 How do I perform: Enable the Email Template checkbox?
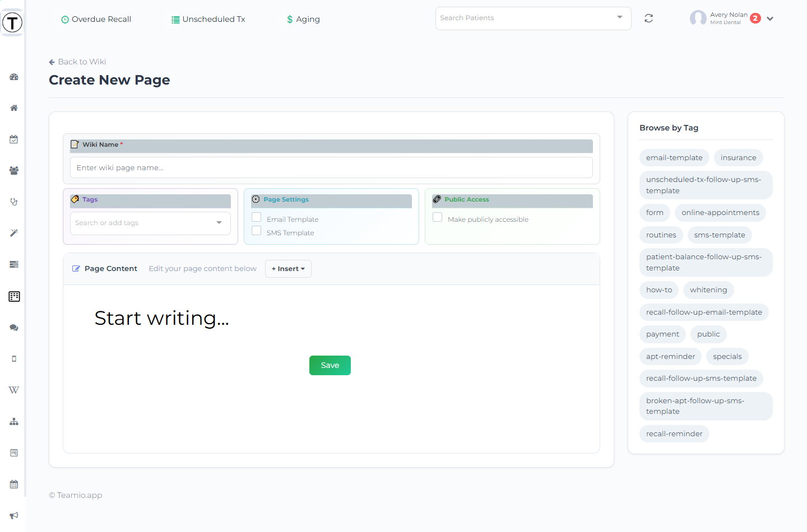click(257, 217)
